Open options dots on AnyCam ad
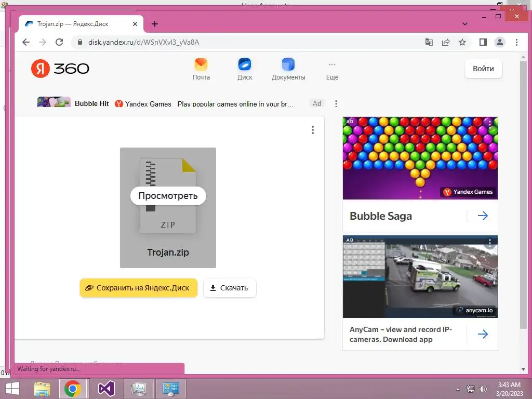532x399 pixels. 489,242
